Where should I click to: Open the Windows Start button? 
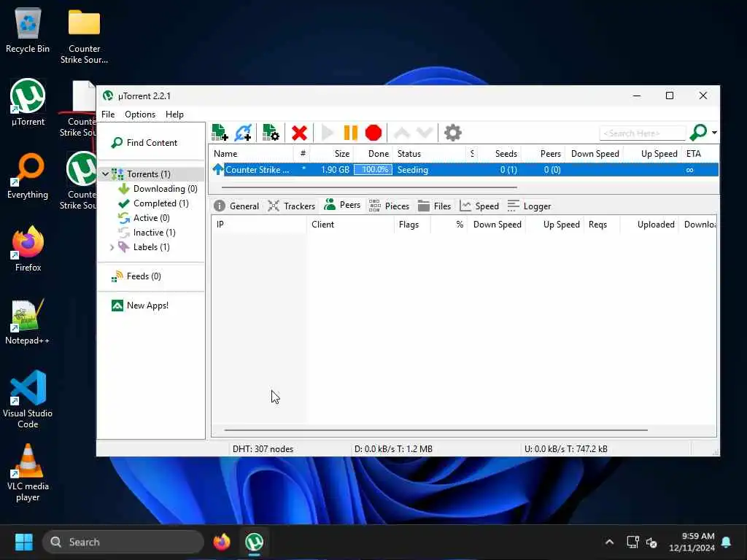coord(24,542)
